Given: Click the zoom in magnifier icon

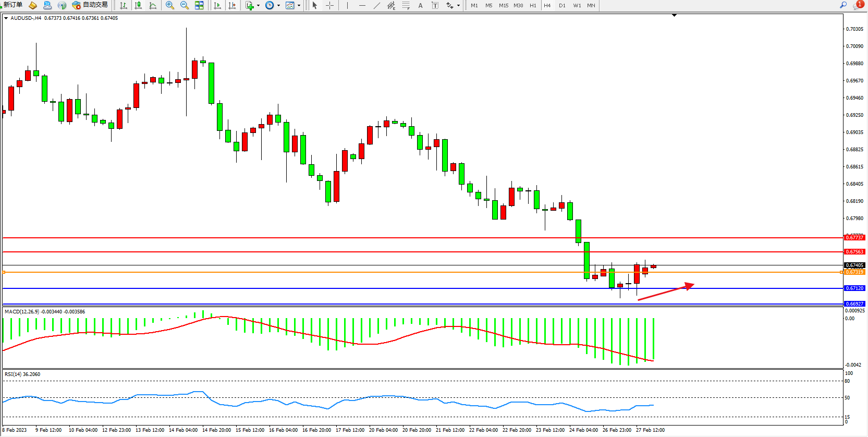Looking at the screenshot, I should click(x=170, y=6).
